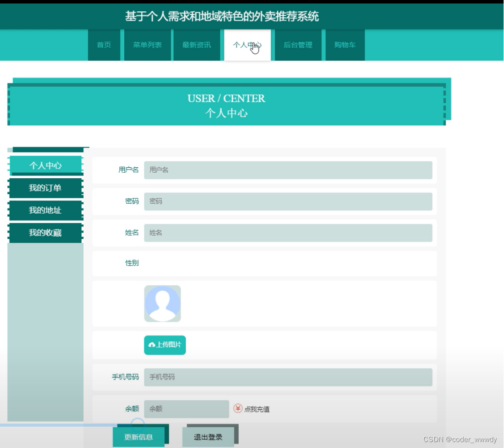The height and width of the screenshot is (448, 504).
Task: Click the 用户名 input field
Action: point(288,170)
